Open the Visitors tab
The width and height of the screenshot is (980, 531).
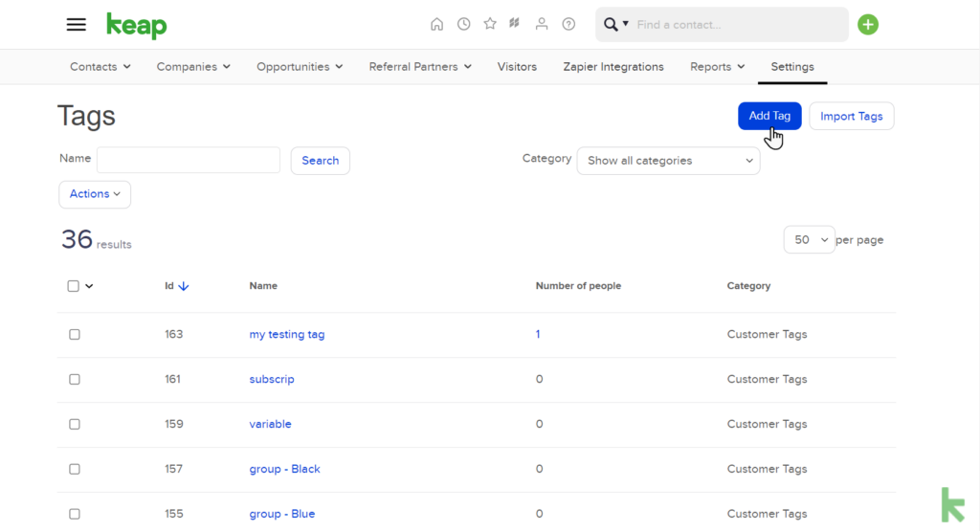coord(517,67)
